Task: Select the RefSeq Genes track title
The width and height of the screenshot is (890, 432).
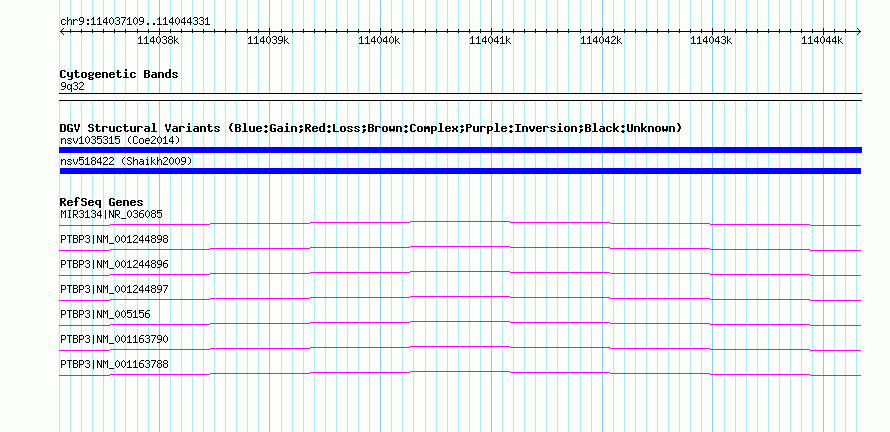Action: pyautogui.click(x=102, y=202)
